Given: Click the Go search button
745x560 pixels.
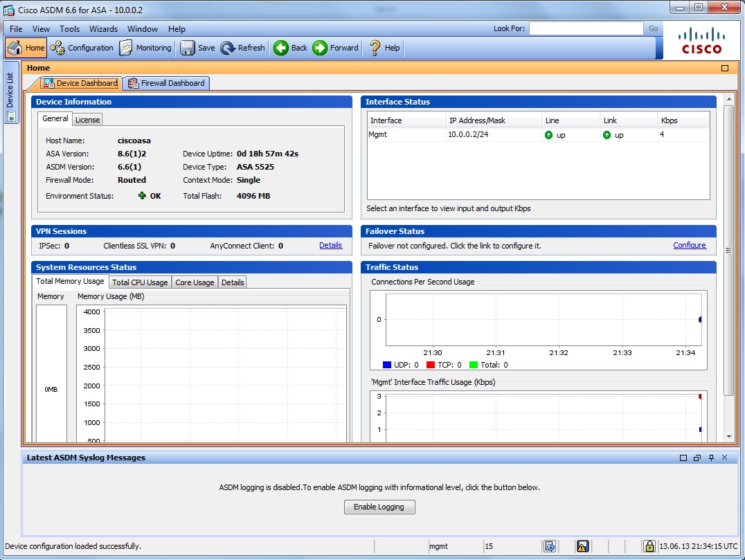Looking at the screenshot, I should [x=654, y=28].
